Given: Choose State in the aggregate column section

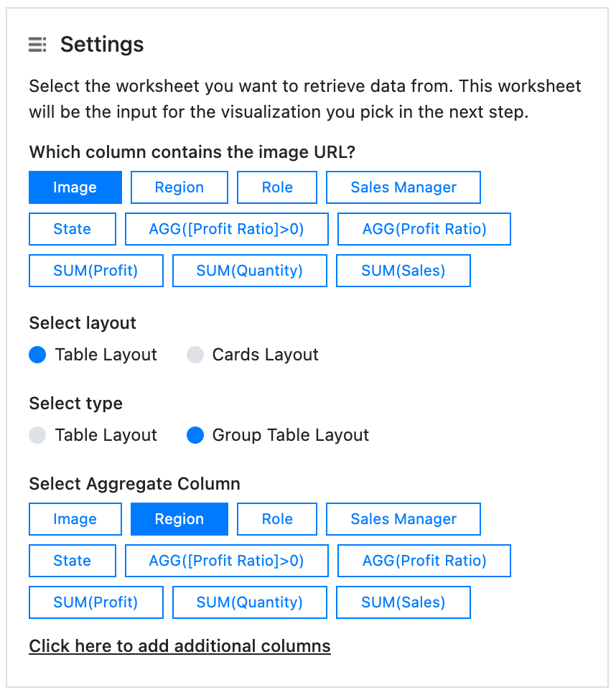Looking at the screenshot, I should (x=72, y=561).
